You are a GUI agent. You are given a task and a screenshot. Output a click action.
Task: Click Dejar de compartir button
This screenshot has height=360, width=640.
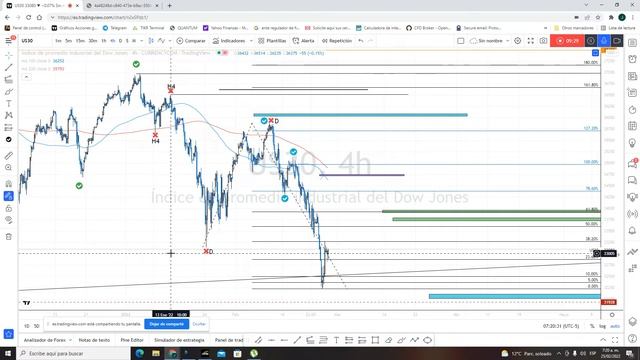(x=167, y=324)
